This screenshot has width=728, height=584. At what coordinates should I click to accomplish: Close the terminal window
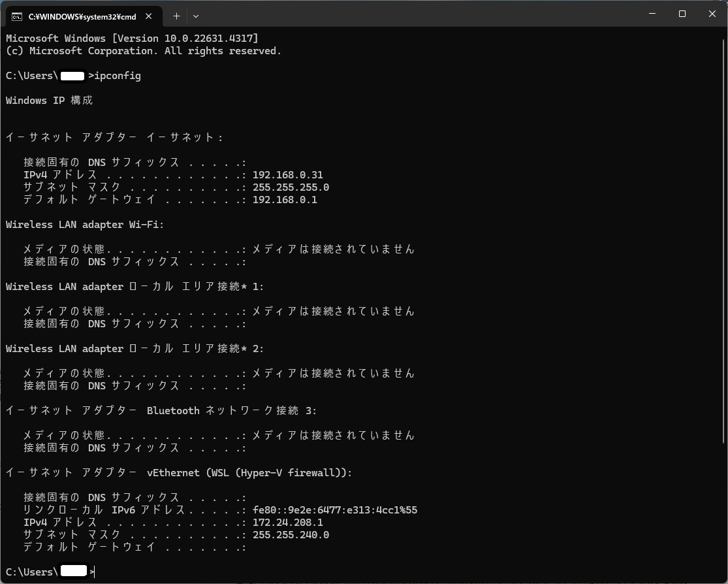point(712,14)
